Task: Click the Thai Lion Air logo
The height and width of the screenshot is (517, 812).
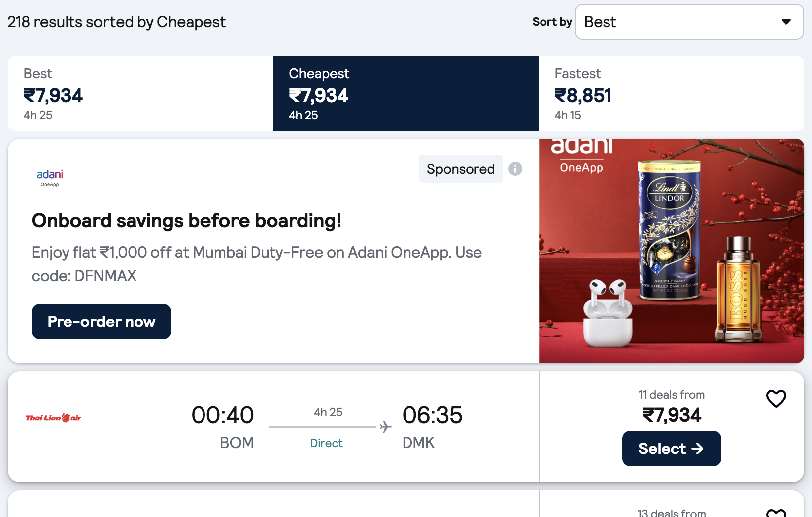Action: [x=54, y=418]
